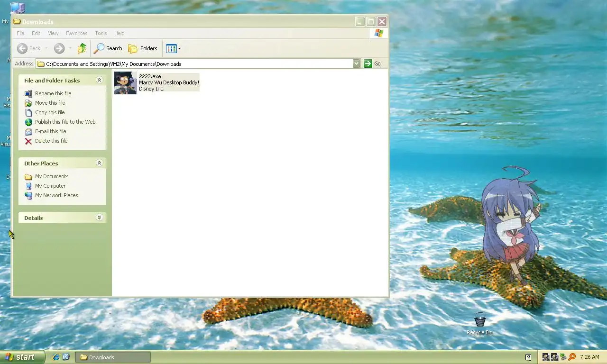This screenshot has width=607, height=364.
Task: Collapse the Other Places panel
Action: [99, 163]
